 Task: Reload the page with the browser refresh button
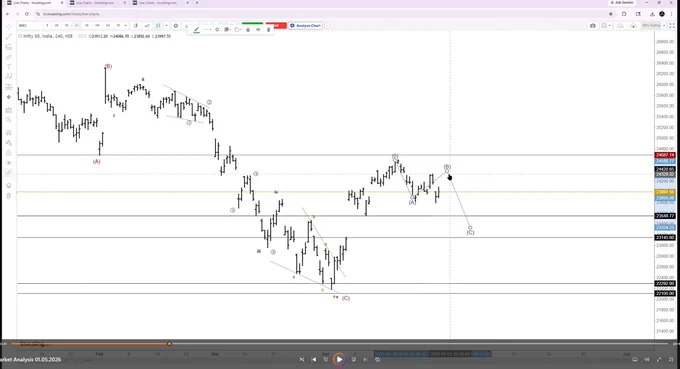coord(26,14)
